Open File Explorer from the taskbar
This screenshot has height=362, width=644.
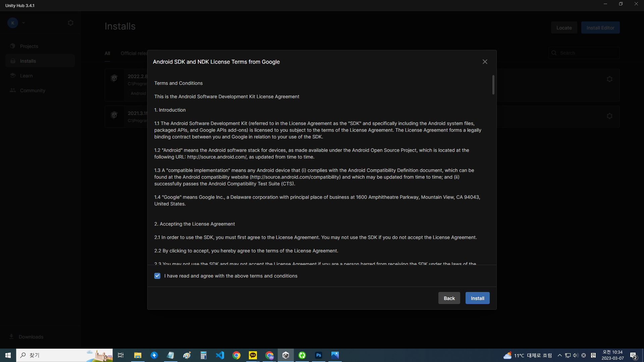(x=138, y=355)
